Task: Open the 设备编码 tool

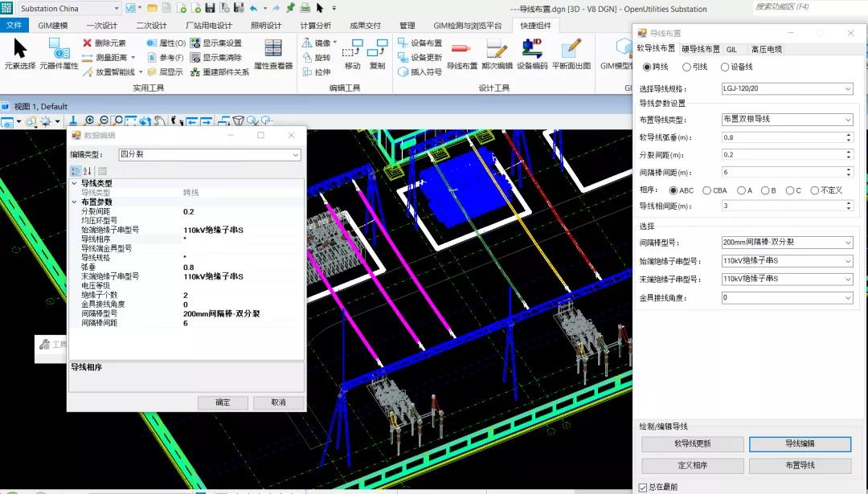Action: 532,54
